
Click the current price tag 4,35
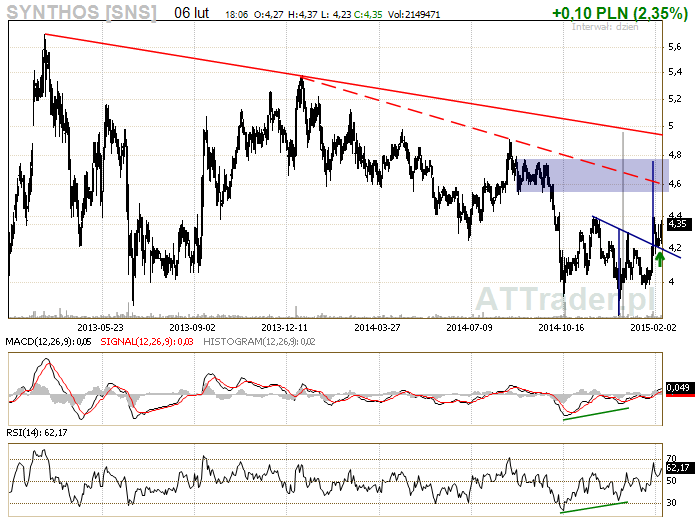(x=679, y=224)
